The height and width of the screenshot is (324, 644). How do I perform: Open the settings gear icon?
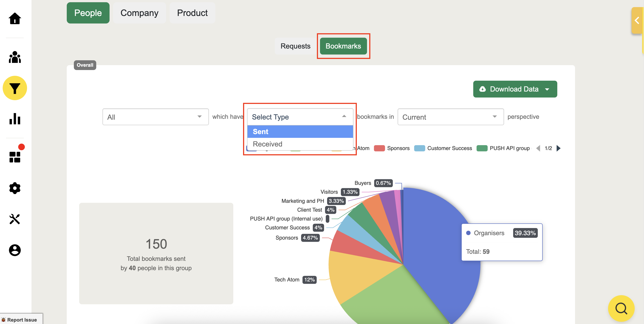tap(15, 188)
